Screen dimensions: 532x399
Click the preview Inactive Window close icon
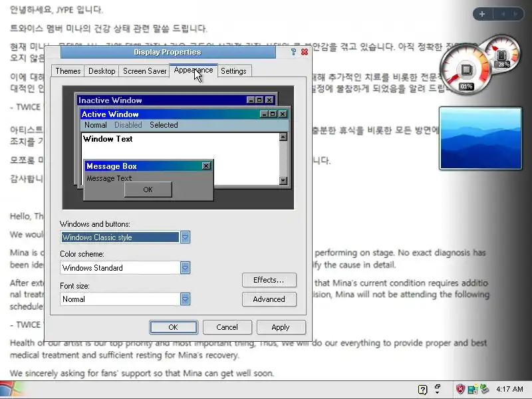click(269, 100)
